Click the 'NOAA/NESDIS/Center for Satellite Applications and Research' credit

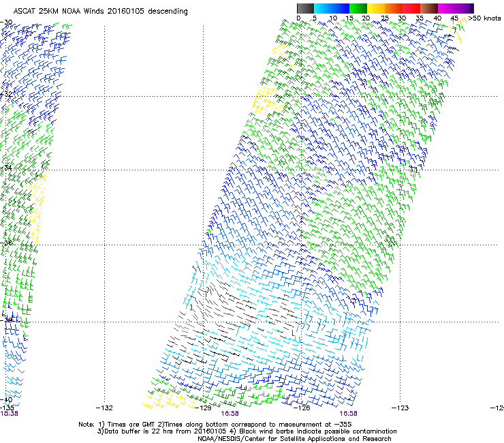click(x=294, y=439)
